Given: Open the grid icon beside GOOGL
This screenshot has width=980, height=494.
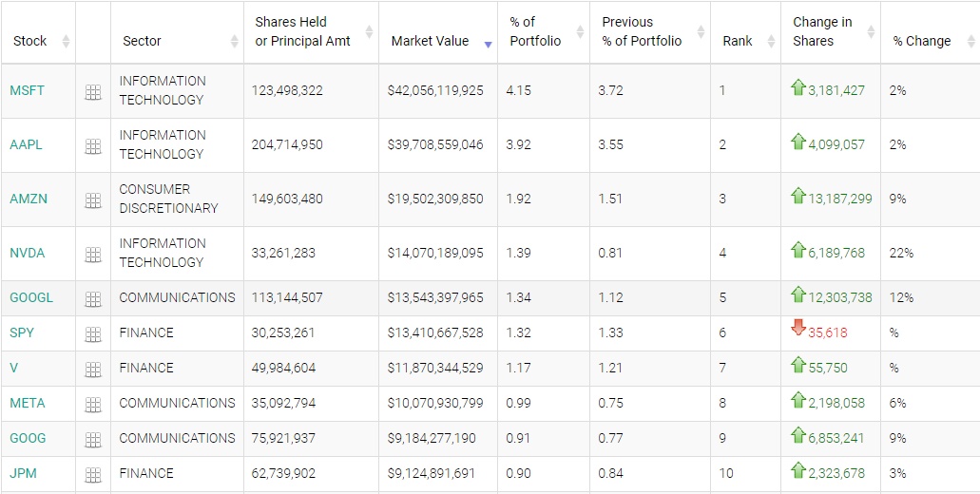Looking at the screenshot, I should pyautogui.click(x=93, y=299).
